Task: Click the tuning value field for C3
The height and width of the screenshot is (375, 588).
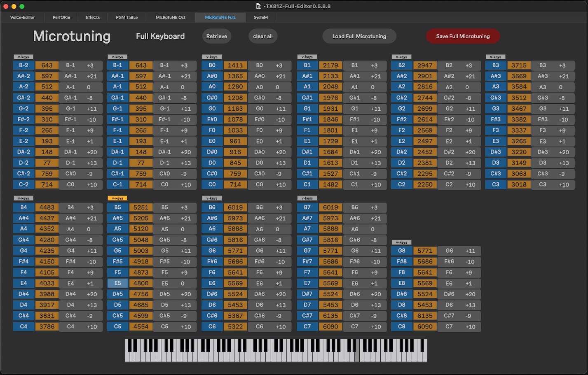Action: coord(519,184)
